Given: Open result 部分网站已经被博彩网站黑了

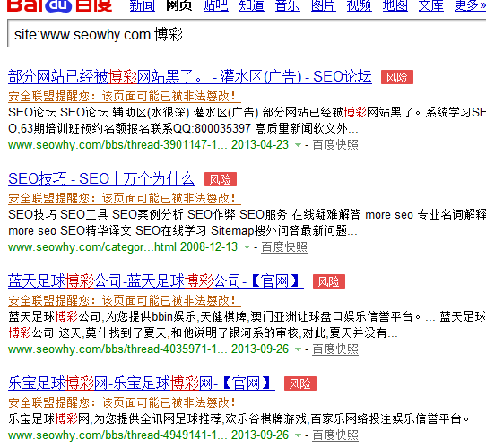Looking at the screenshot, I should (190, 76).
